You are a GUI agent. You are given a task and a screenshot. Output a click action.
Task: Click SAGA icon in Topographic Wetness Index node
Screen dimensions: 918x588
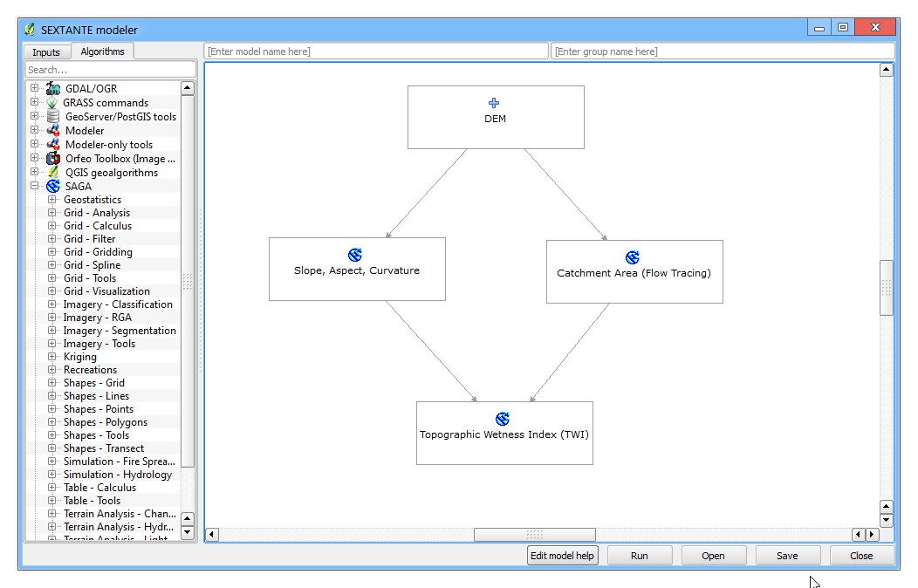click(503, 419)
